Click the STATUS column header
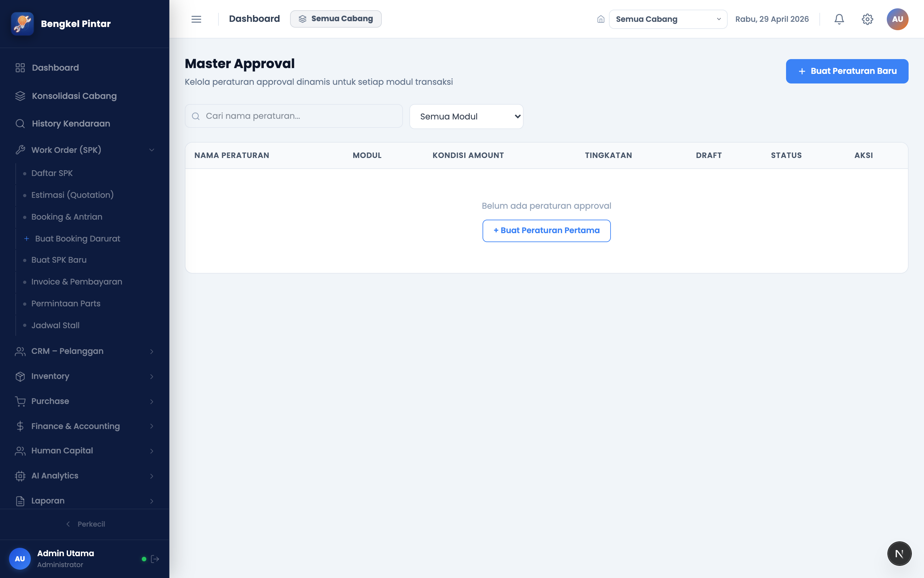 click(786, 156)
